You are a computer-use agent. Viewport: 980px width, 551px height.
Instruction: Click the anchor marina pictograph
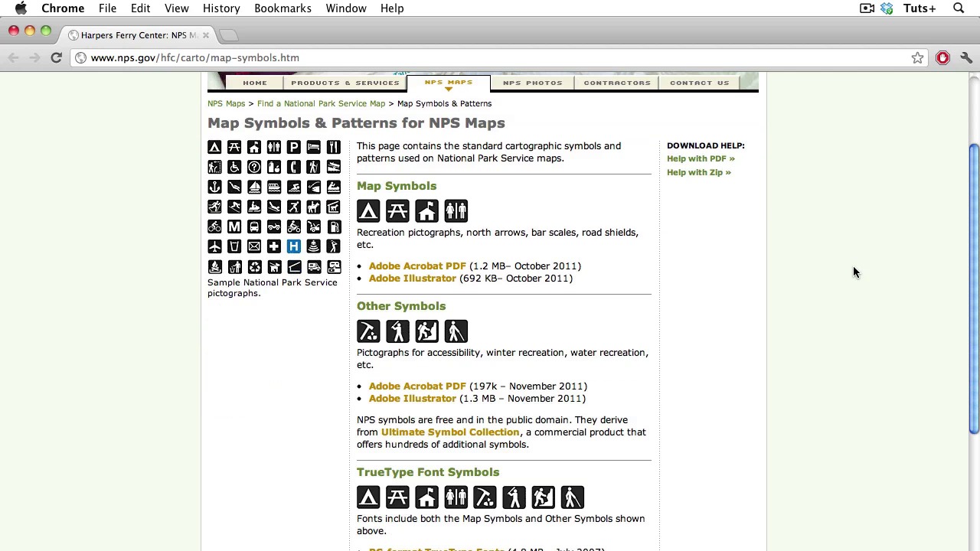[x=214, y=187]
